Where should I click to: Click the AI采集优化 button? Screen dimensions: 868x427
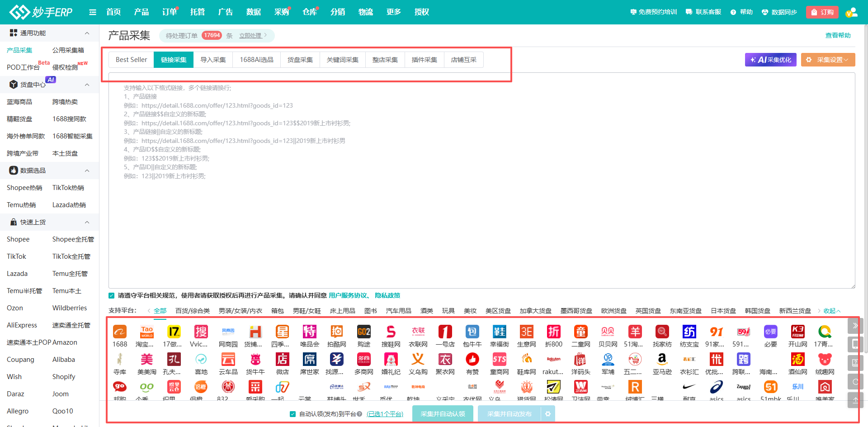[770, 60]
